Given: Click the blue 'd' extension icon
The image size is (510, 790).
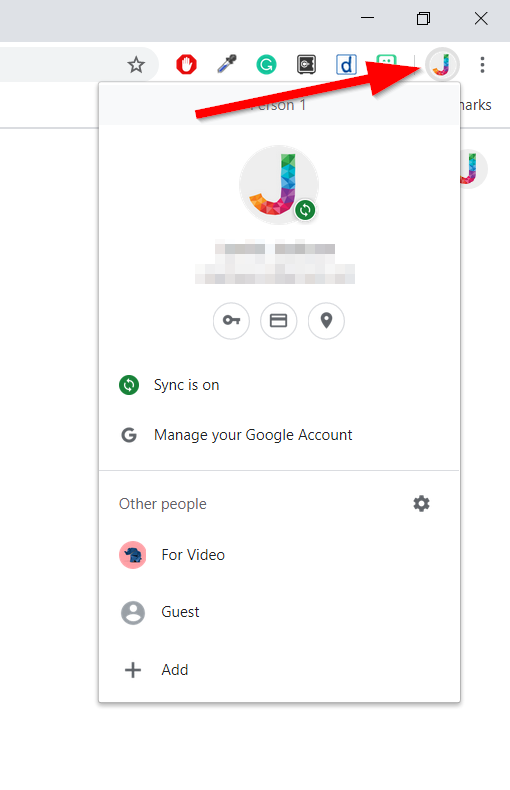Looking at the screenshot, I should 346,64.
